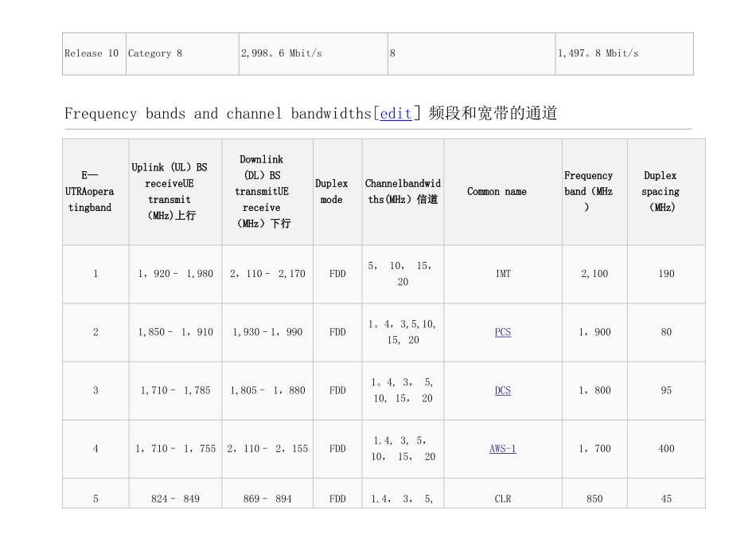The width and height of the screenshot is (756, 535).
Task: Click the frequency band value 850
Action: click(x=594, y=499)
